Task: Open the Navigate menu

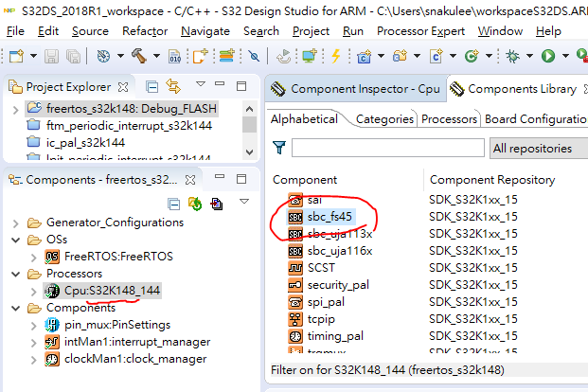Action: [x=205, y=31]
